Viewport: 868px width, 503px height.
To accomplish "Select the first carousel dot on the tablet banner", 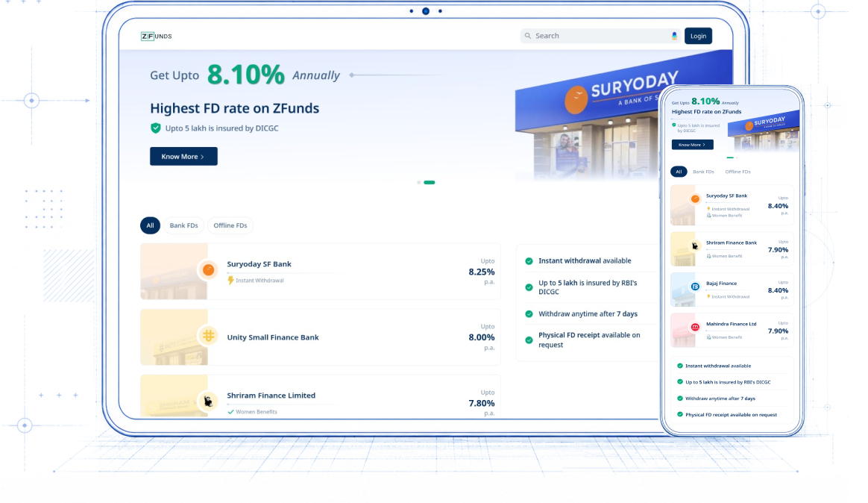I will click(x=419, y=182).
